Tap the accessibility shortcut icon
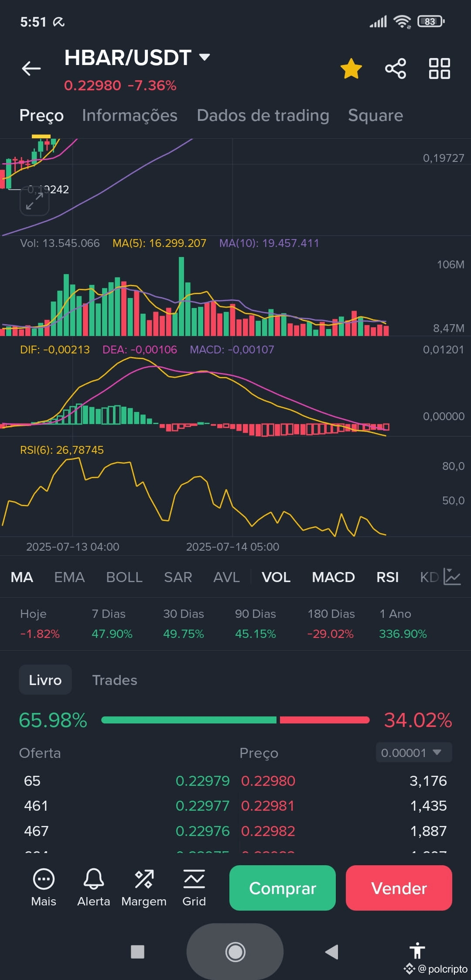471x980 pixels. click(417, 950)
